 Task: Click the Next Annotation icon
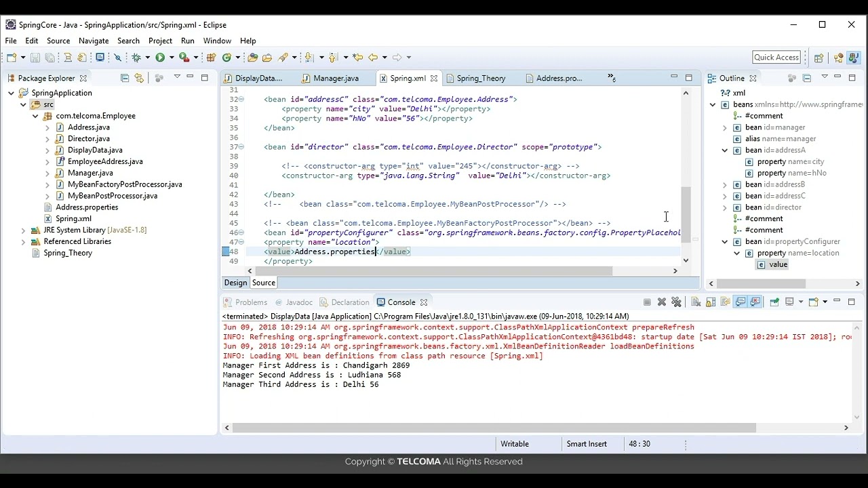click(309, 58)
